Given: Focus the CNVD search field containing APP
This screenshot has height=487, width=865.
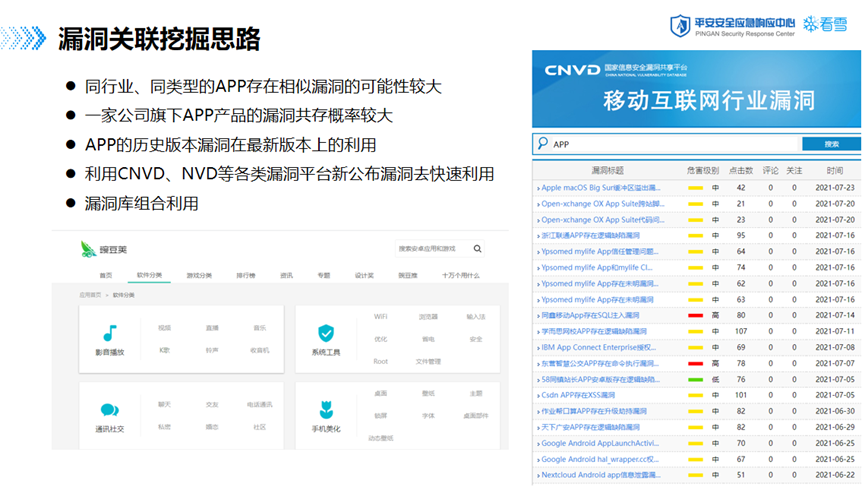Looking at the screenshot, I should point(676,144).
